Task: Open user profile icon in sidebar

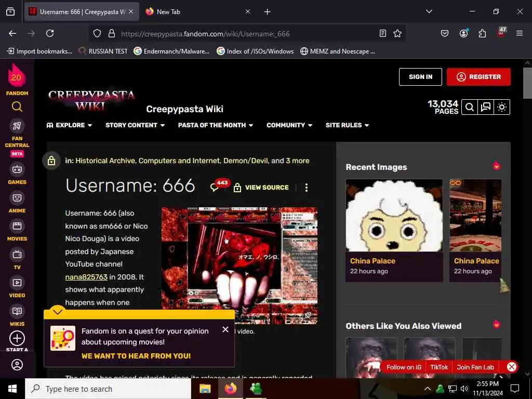Action: 17,365
